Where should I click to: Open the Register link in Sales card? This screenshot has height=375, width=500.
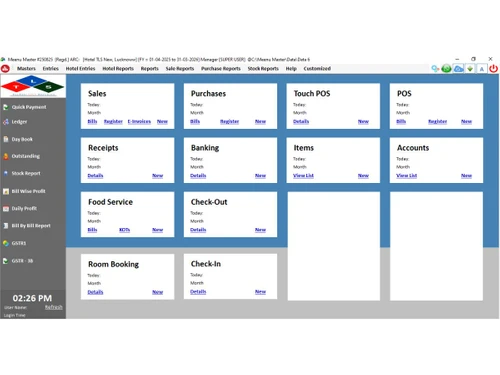pyautogui.click(x=113, y=121)
